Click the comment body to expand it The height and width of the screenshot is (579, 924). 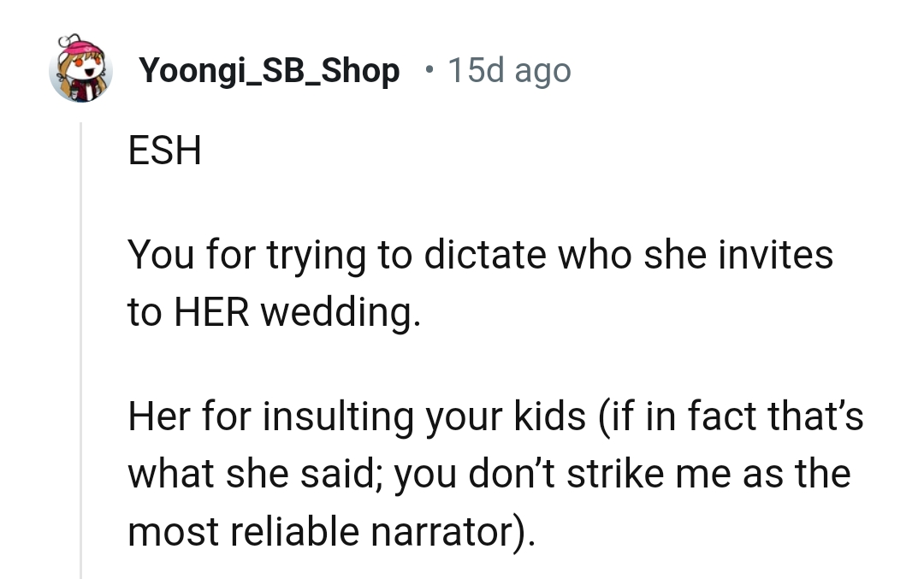tap(479, 342)
